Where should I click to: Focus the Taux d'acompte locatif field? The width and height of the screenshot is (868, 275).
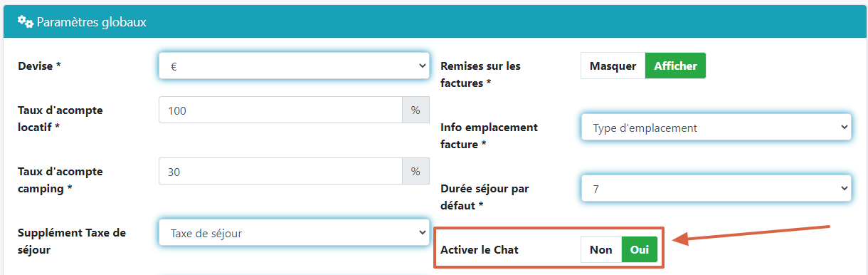[x=281, y=110]
